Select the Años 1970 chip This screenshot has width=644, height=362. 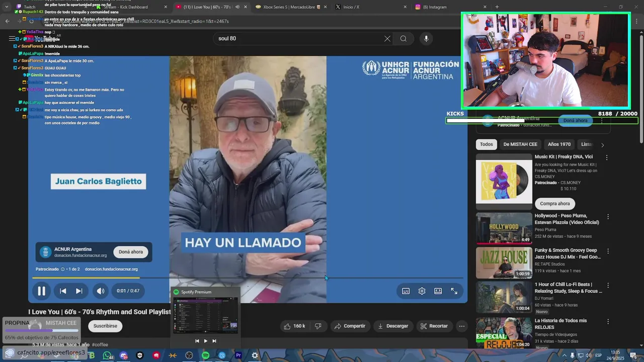coord(559,144)
